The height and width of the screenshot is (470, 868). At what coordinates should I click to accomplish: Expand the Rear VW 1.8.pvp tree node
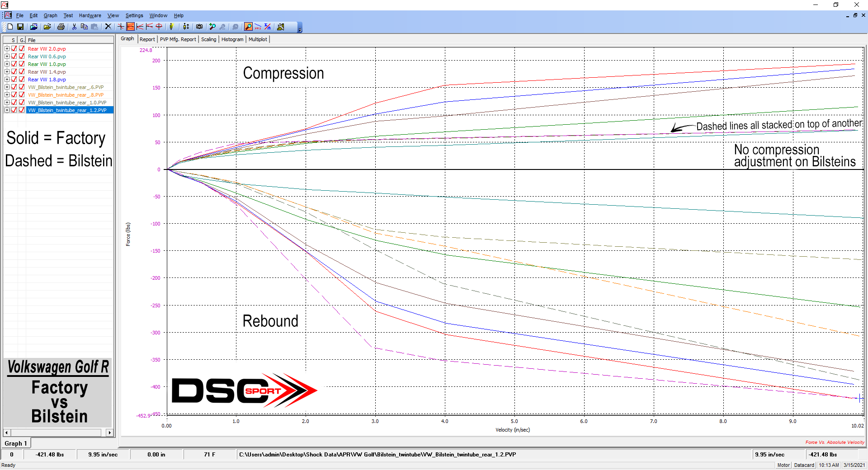[7, 80]
